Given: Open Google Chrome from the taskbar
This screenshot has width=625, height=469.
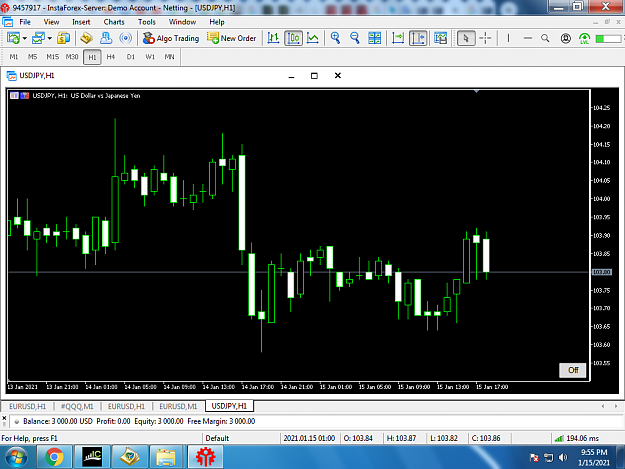Looking at the screenshot, I should pyautogui.click(x=54, y=457).
